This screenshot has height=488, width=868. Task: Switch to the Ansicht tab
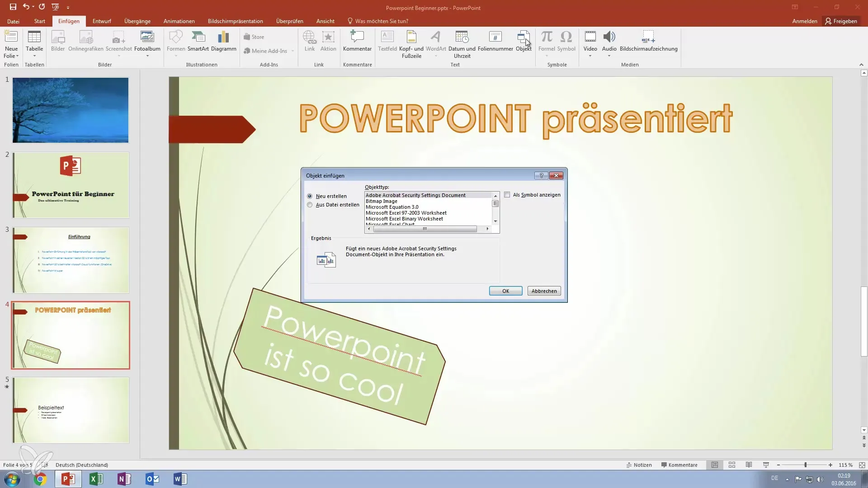pyautogui.click(x=325, y=21)
